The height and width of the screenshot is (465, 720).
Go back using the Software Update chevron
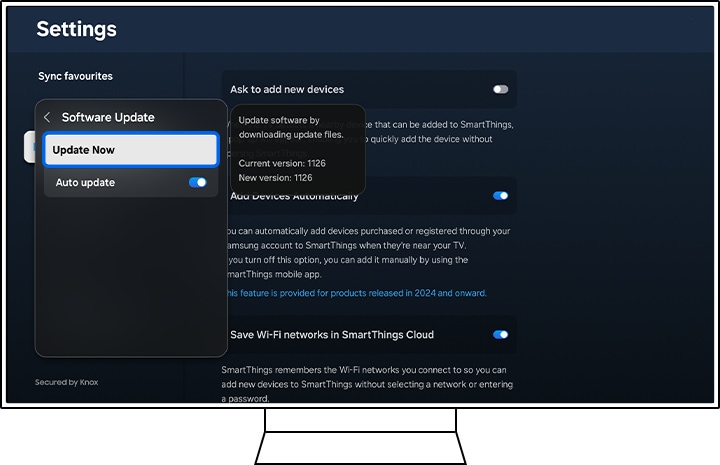47,117
